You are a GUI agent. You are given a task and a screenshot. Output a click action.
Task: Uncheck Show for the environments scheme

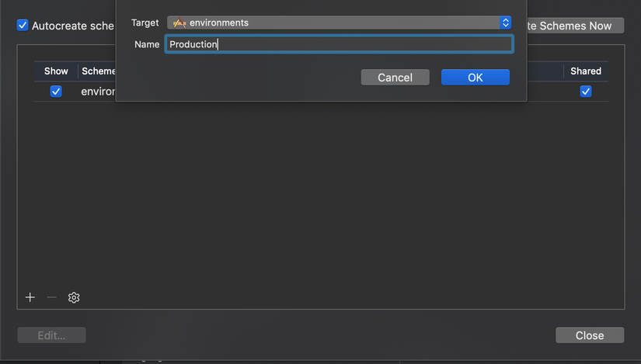pyautogui.click(x=56, y=92)
